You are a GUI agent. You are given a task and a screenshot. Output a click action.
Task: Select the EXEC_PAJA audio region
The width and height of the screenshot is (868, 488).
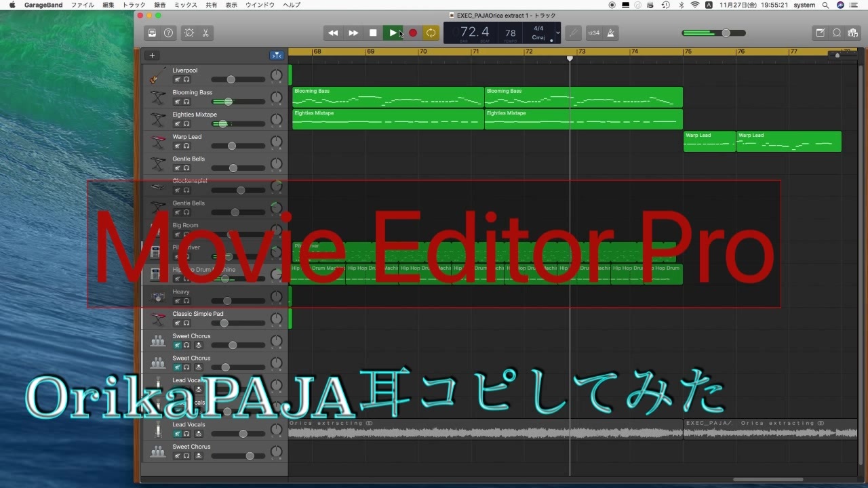pos(770,429)
